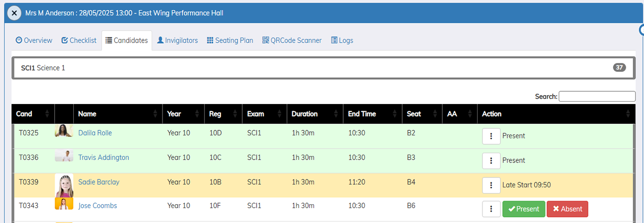This screenshot has height=223, width=644.
Task: Sort table by End Time column
Action: point(372,114)
